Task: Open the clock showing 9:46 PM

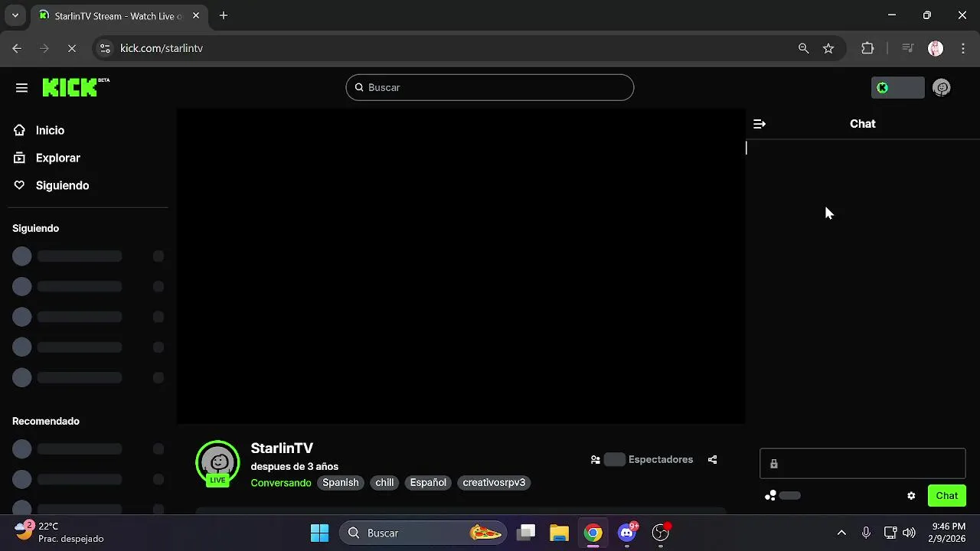Action: click(949, 533)
